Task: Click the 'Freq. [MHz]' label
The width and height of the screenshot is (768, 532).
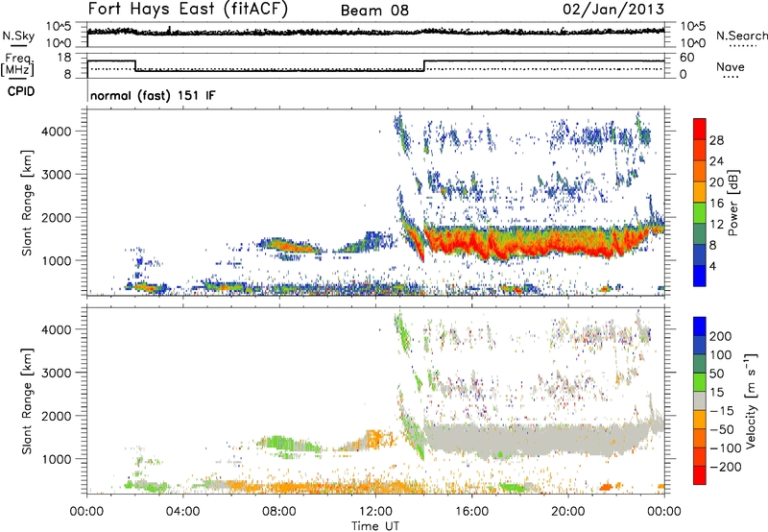Action: coord(17,64)
